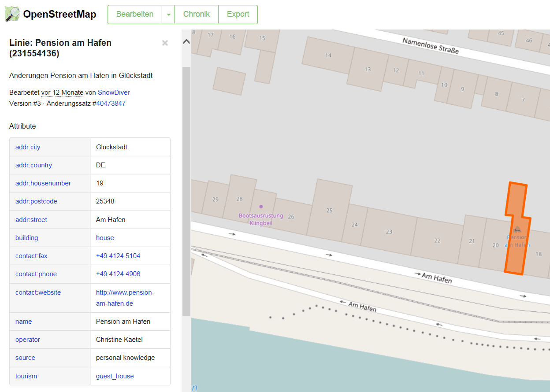Click the operator key link
550x392 pixels.
28,340
